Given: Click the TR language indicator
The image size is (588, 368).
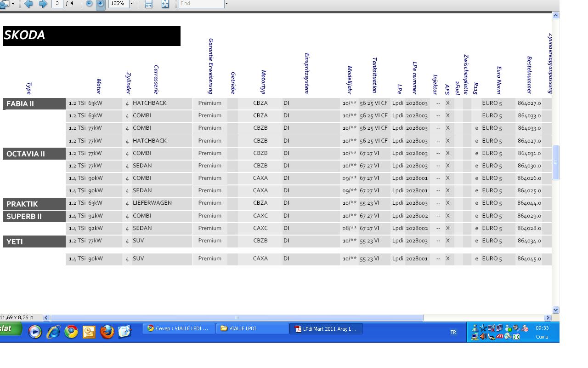Looking at the screenshot, I should click(453, 332).
